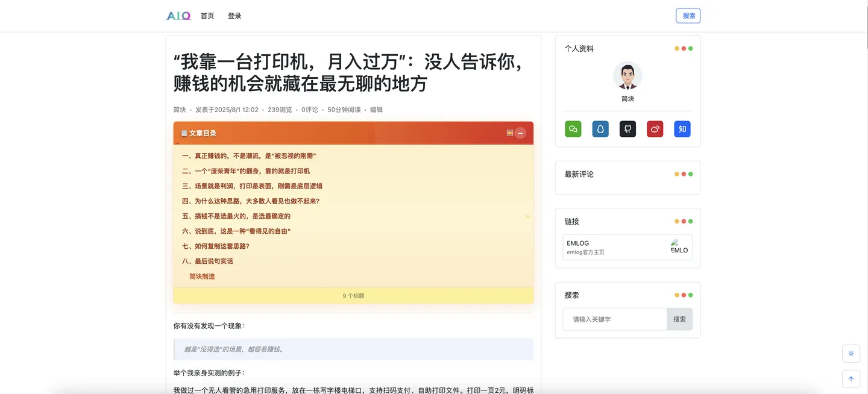
Task: Click the top-right 搜索 button in header
Action: [x=688, y=16]
